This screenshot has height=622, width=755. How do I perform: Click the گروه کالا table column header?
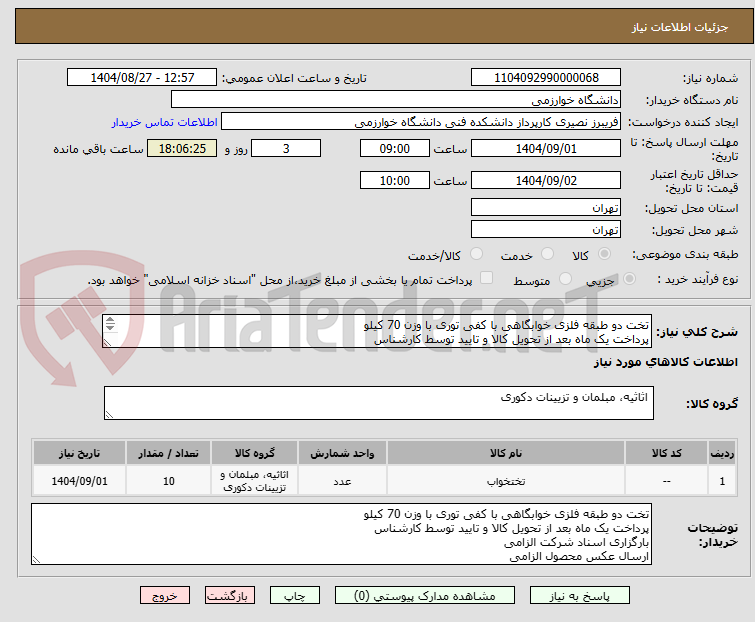pos(254,453)
